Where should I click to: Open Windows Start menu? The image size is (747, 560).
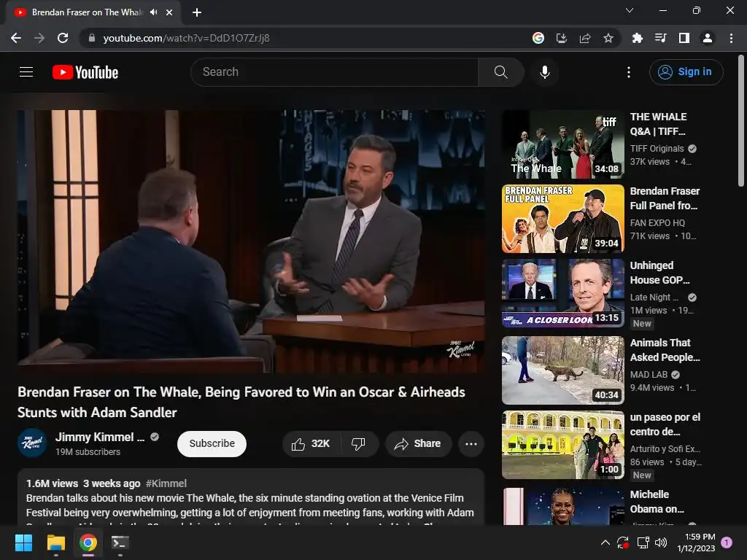click(23, 542)
